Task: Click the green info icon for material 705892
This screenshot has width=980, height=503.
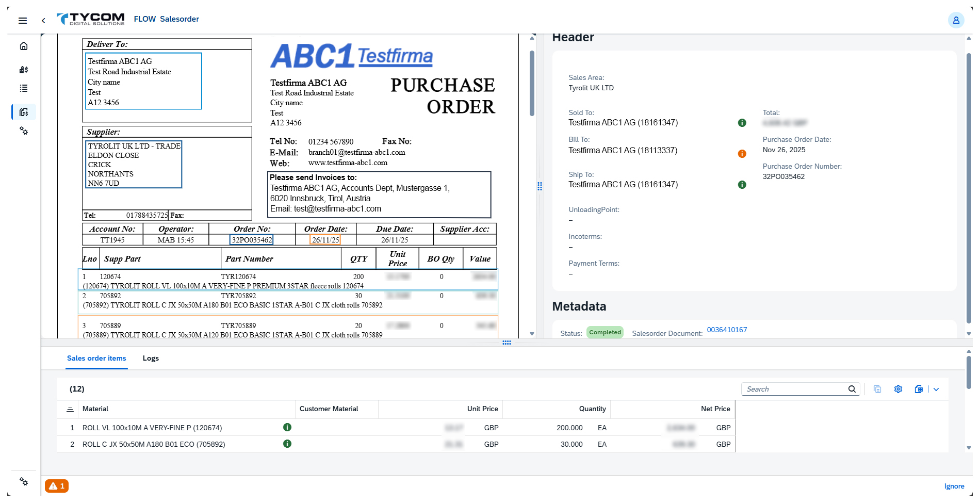Action: point(287,444)
